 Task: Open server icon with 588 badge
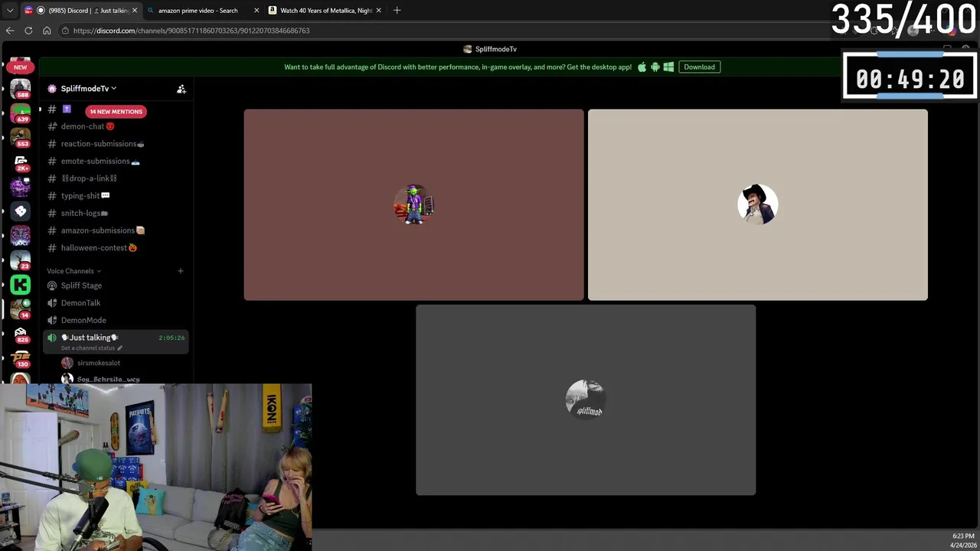[x=21, y=88]
